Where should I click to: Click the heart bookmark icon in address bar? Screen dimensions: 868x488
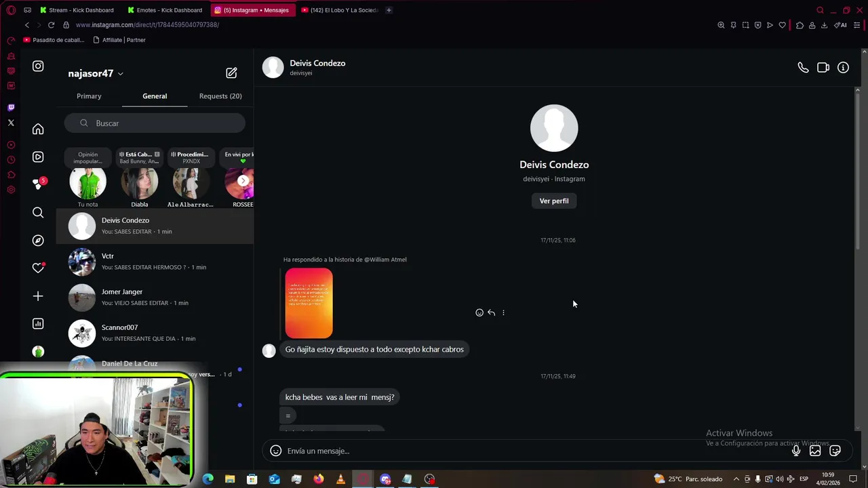point(782,25)
